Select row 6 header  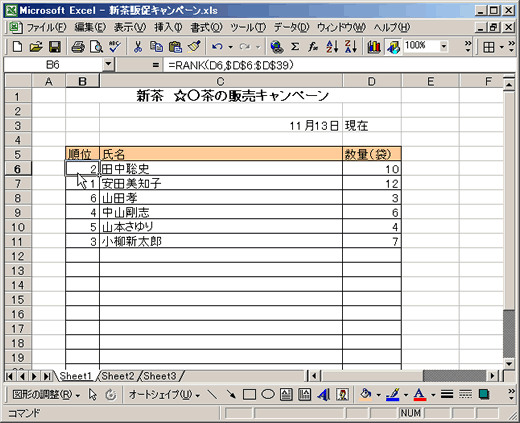18,169
